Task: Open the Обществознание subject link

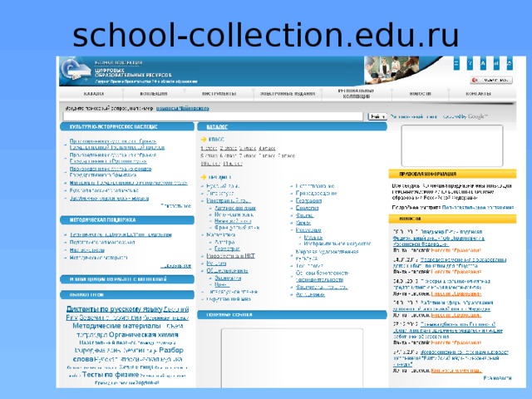Action: click(x=227, y=271)
